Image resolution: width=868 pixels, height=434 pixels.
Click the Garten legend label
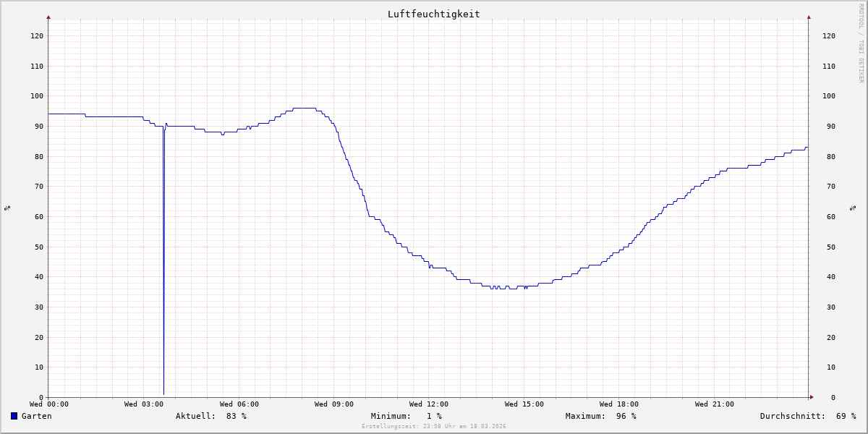point(36,416)
